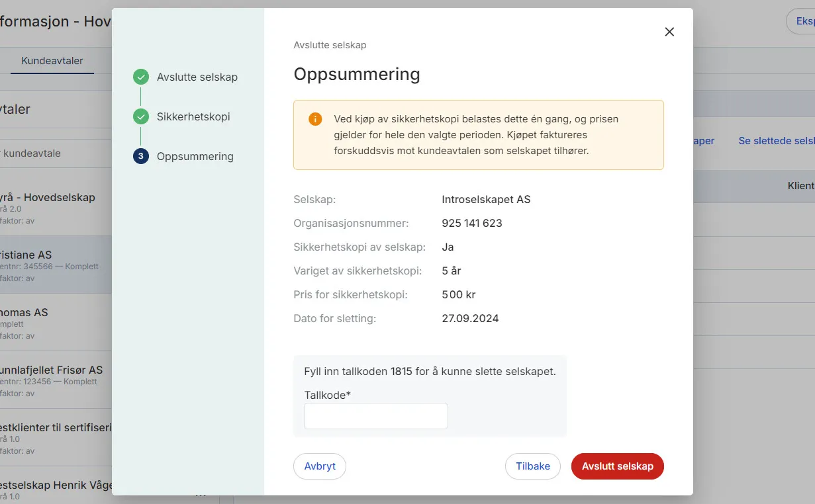815x504 pixels.
Task: Go back with the Tilbake button
Action: (x=533, y=466)
